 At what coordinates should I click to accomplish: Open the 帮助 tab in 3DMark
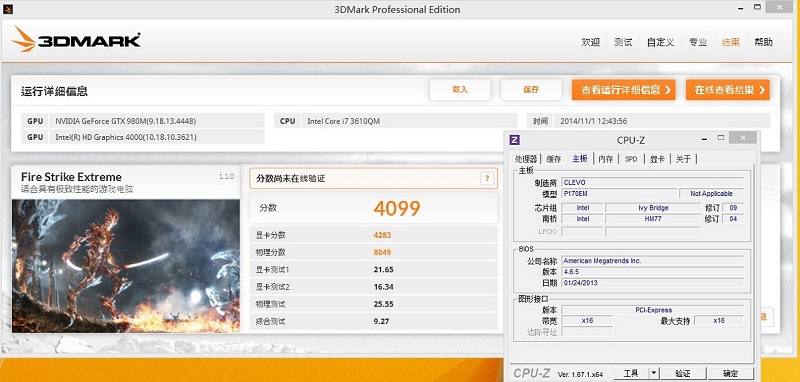[x=763, y=42]
